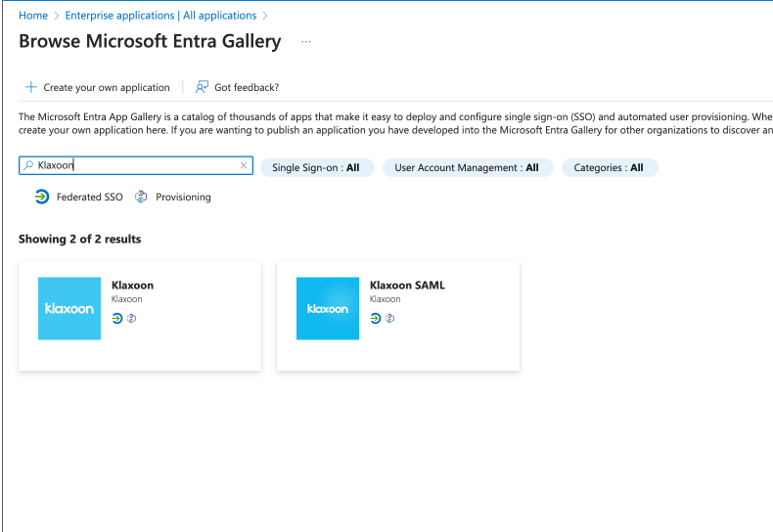Open the ellipsis menu beside page title

pos(306,42)
